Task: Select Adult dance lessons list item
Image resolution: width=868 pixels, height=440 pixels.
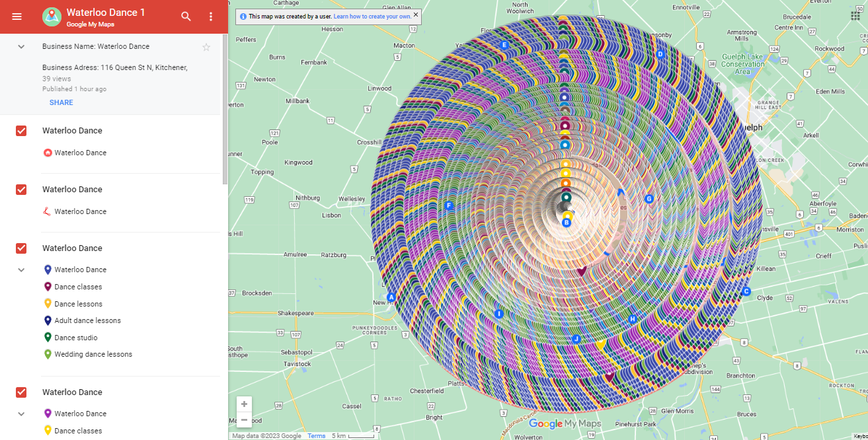Action: (x=87, y=320)
